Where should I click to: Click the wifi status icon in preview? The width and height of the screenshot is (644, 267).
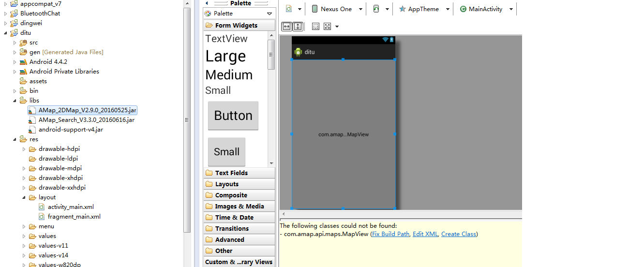(385, 40)
